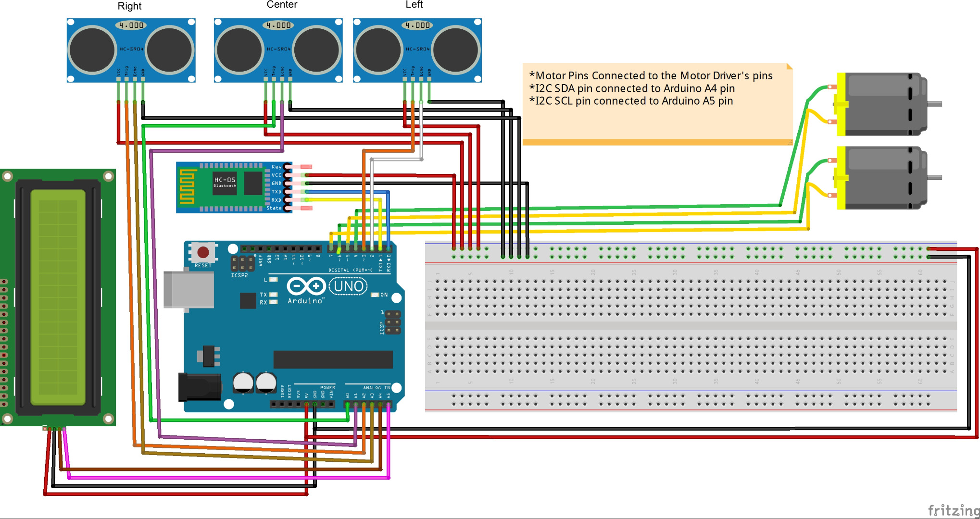Click the "GND" pin label on HC-05

[276, 184]
